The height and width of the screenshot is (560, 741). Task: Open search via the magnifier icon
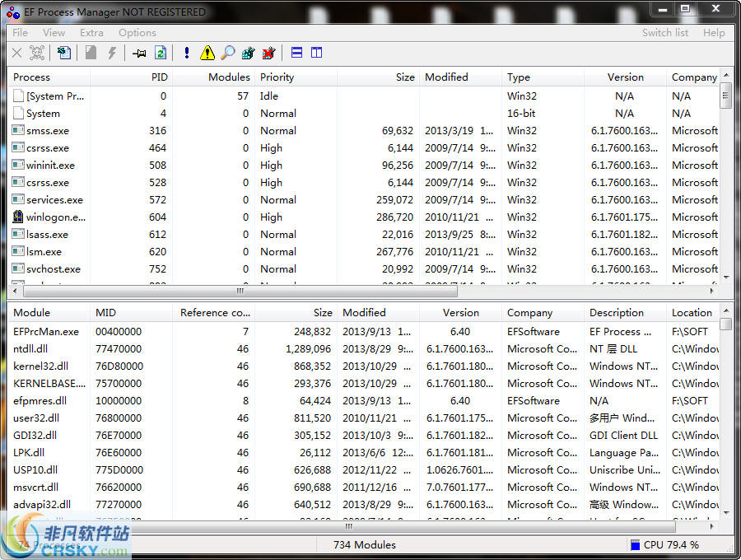click(227, 53)
